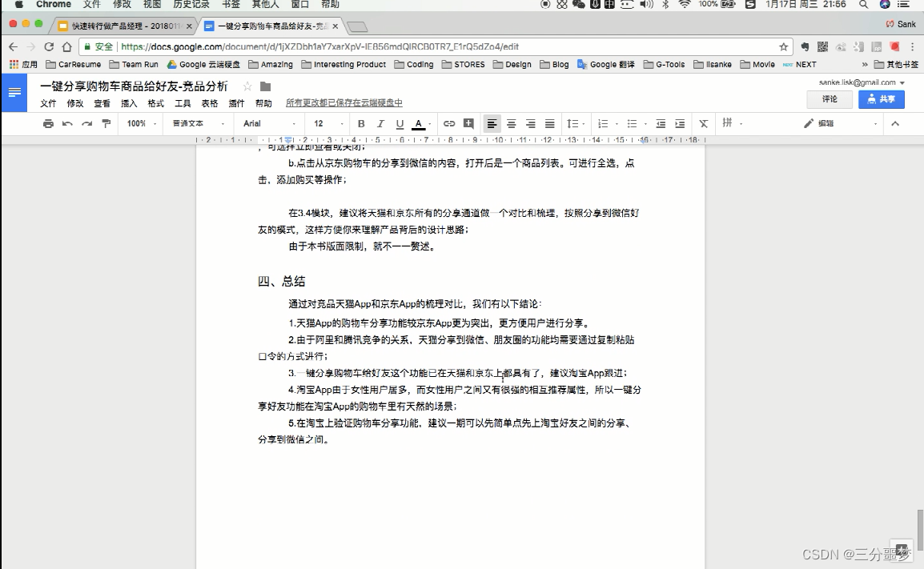Open the Apple menu

click(18, 5)
